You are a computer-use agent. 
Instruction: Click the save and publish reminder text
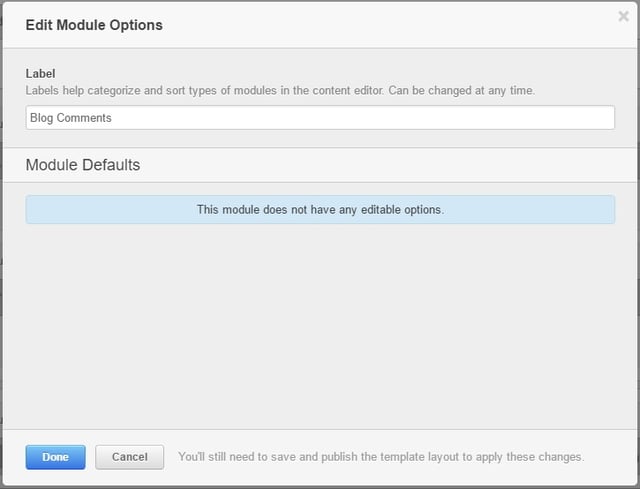pos(381,457)
